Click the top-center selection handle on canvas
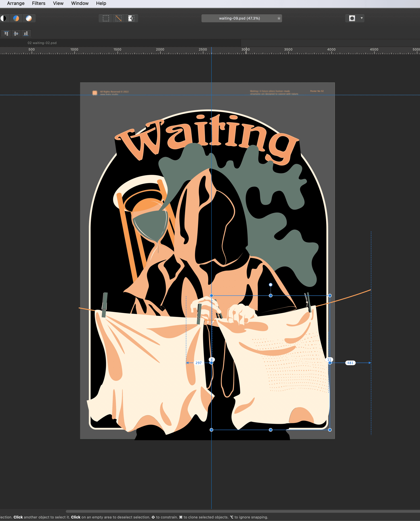The width and height of the screenshot is (420, 521). pos(270,296)
